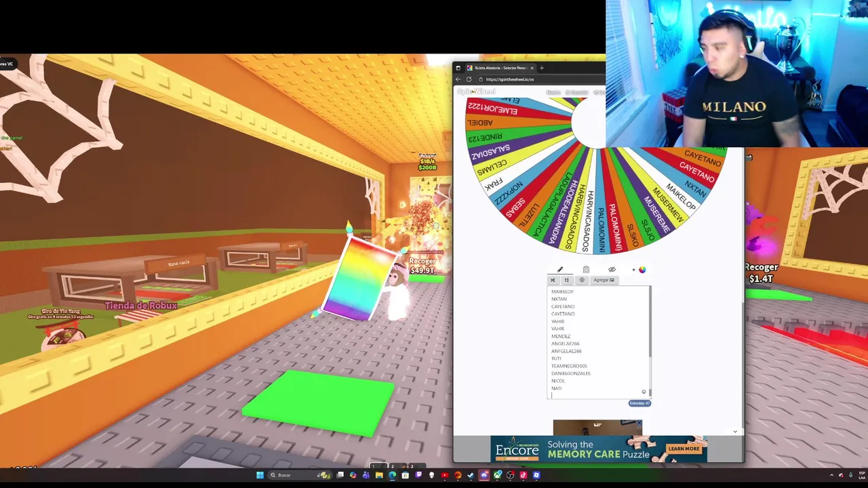
Task: Open Task View from taskbar
Action: coord(340,475)
